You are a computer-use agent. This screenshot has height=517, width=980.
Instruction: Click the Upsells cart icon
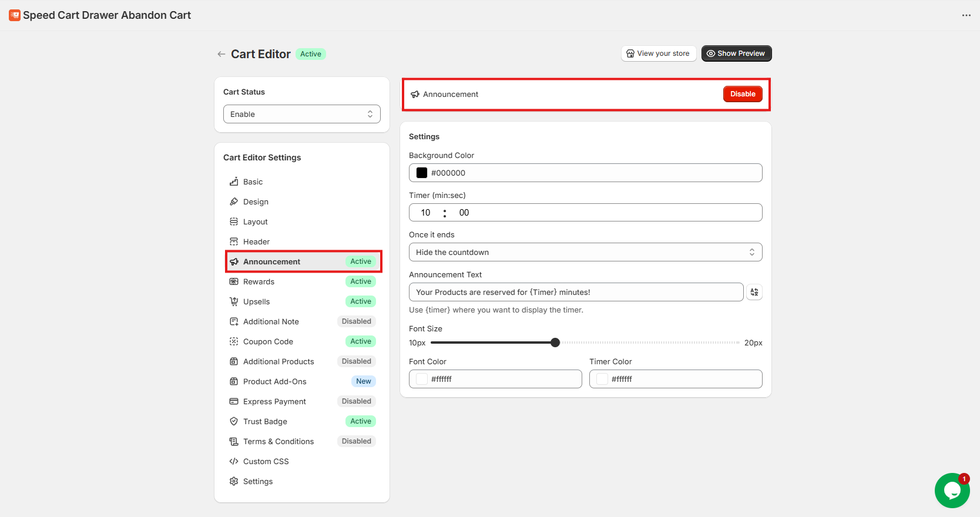pyautogui.click(x=234, y=301)
